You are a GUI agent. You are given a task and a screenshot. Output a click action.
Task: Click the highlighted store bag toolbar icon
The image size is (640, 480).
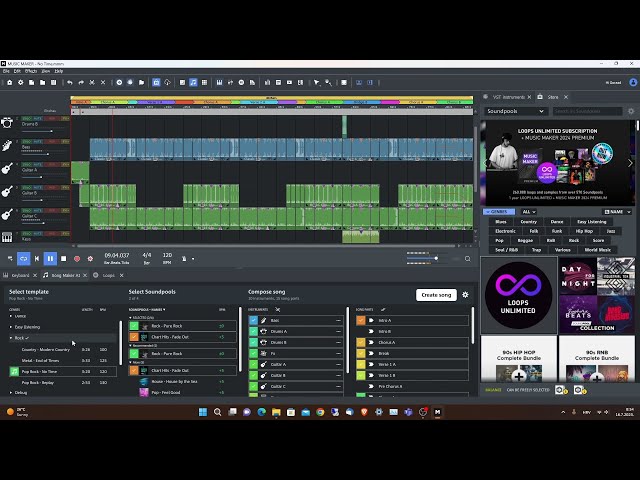(x=156, y=82)
